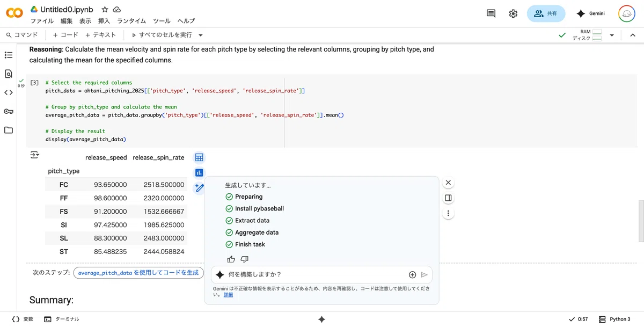The width and height of the screenshot is (644, 327).
Task: Click the suggest charts icon
Action: coord(199,172)
